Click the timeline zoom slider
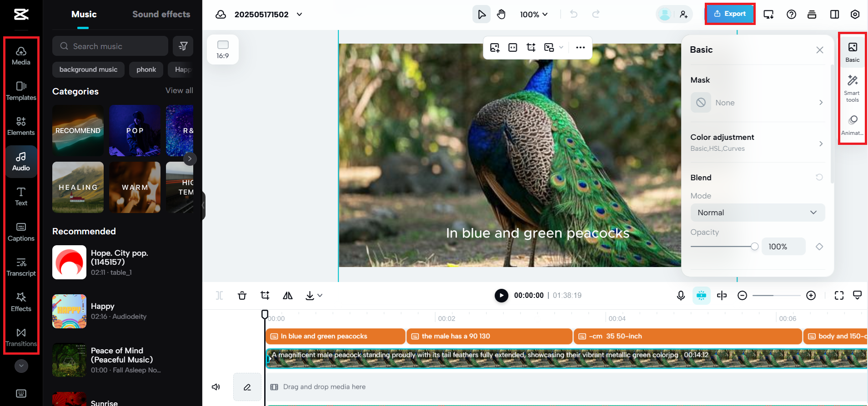Viewport: 868px width, 406px height. [x=776, y=296]
